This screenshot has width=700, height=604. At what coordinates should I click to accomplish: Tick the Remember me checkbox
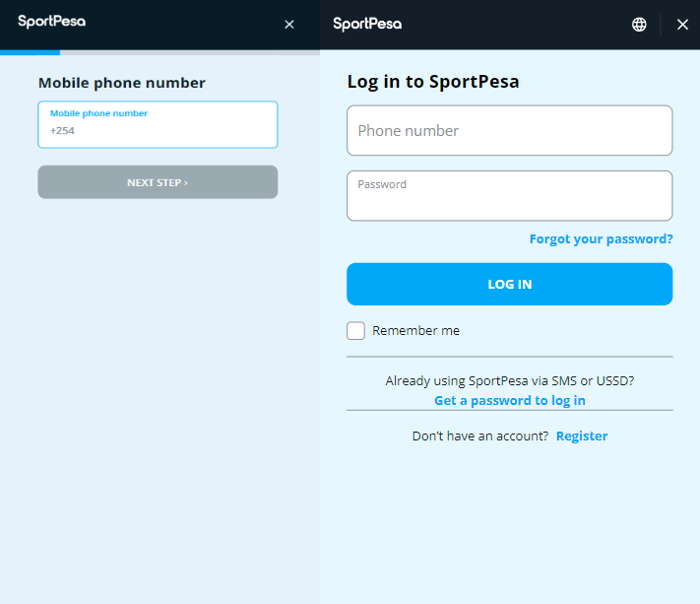(x=356, y=331)
